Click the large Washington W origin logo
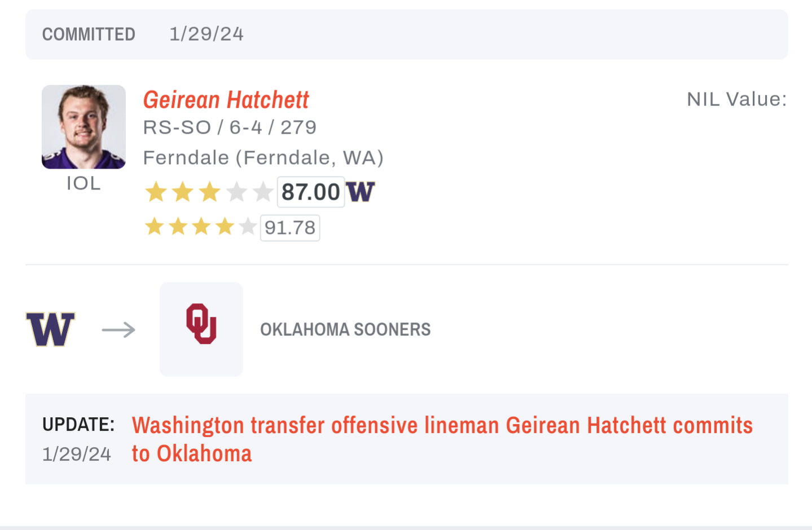Viewport: 812px width, 530px height. [50, 329]
